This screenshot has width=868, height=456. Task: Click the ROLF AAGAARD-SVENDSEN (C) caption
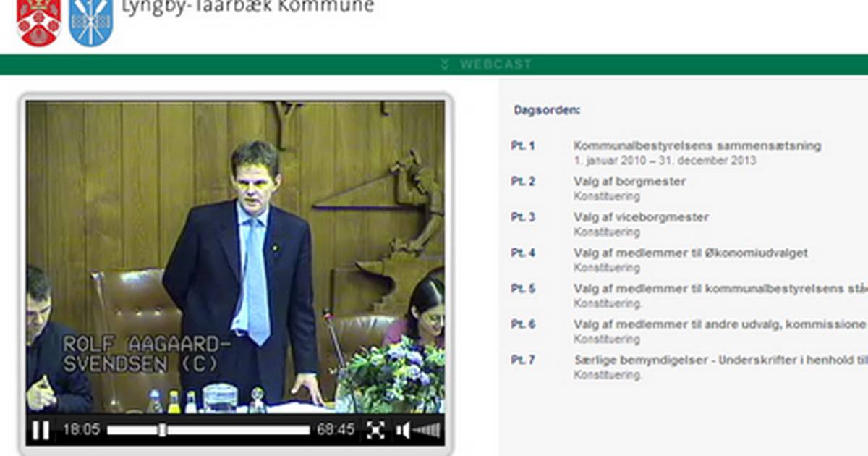point(147,355)
